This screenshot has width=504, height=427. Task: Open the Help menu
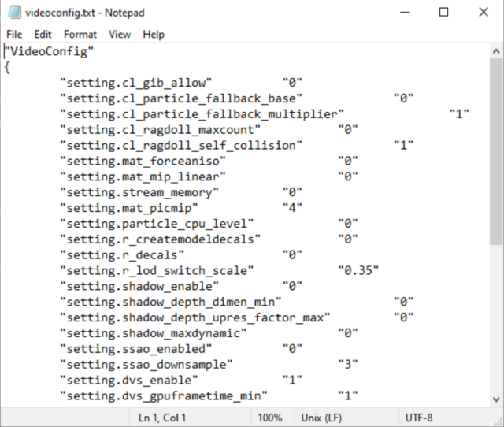pos(154,35)
